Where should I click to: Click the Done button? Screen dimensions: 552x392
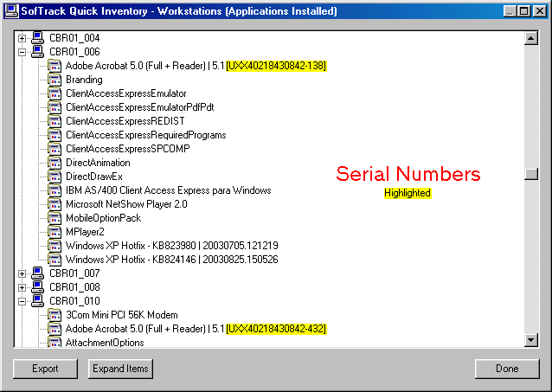(x=507, y=369)
